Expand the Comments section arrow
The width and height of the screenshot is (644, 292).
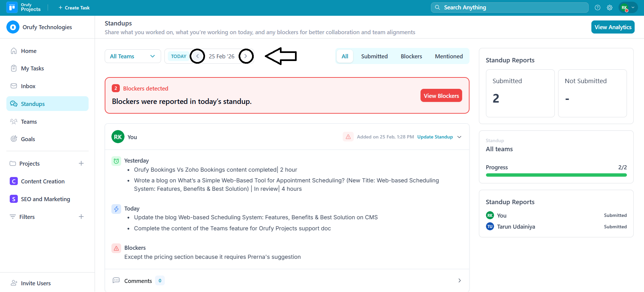[x=459, y=281]
